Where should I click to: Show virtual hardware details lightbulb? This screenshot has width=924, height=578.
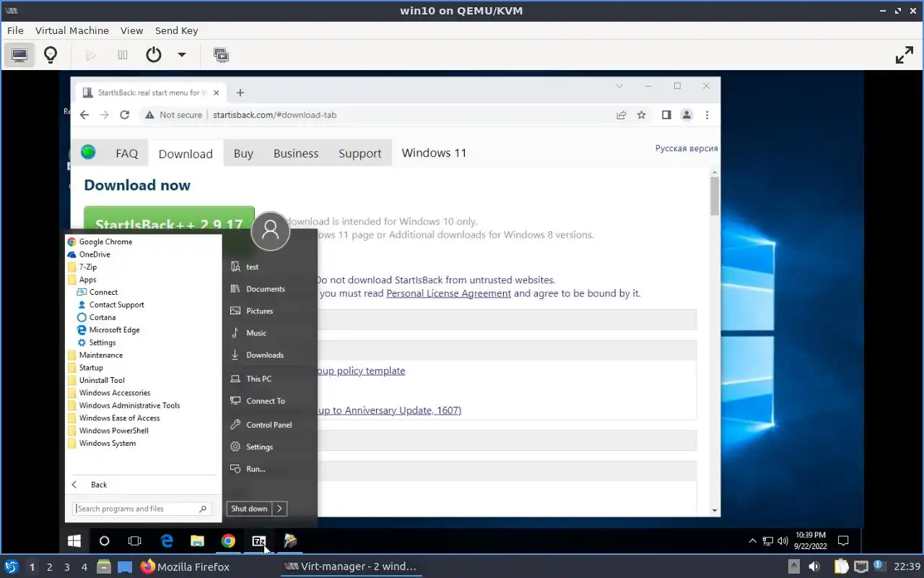click(x=51, y=55)
